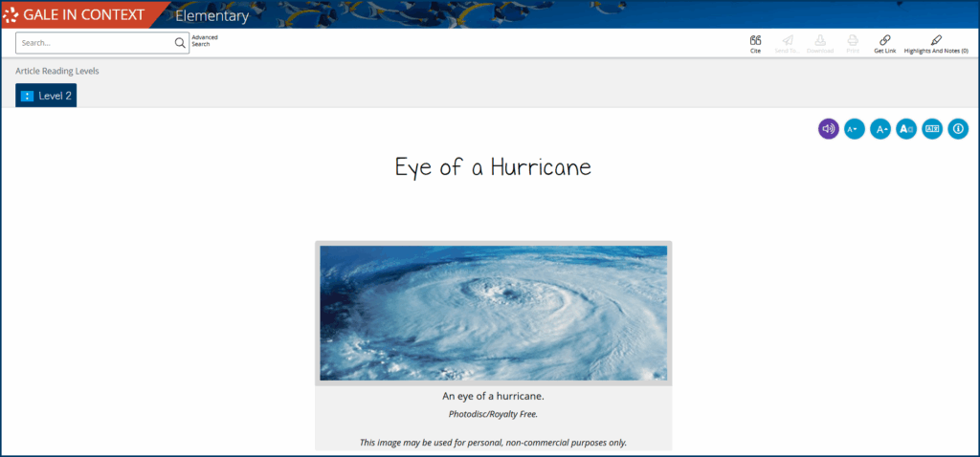Select the Level 2 reading level tab
Image resolution: width=980 pixels, height=457 pixels.
pos(46,96)
